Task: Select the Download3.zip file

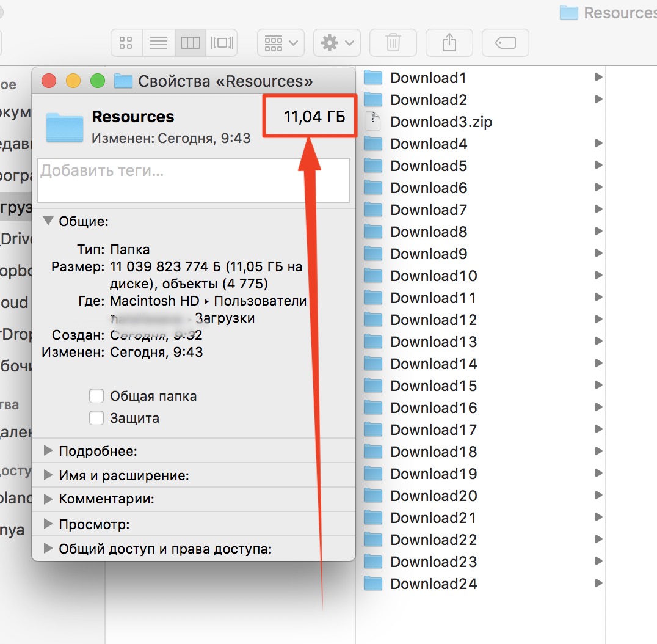Action: [482, 122]
